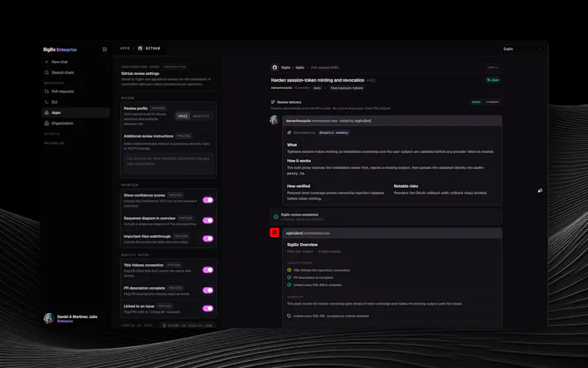Toggle Show confidence scores switch
The height and width of the screenshot is (368, 588).
point(208,200)
